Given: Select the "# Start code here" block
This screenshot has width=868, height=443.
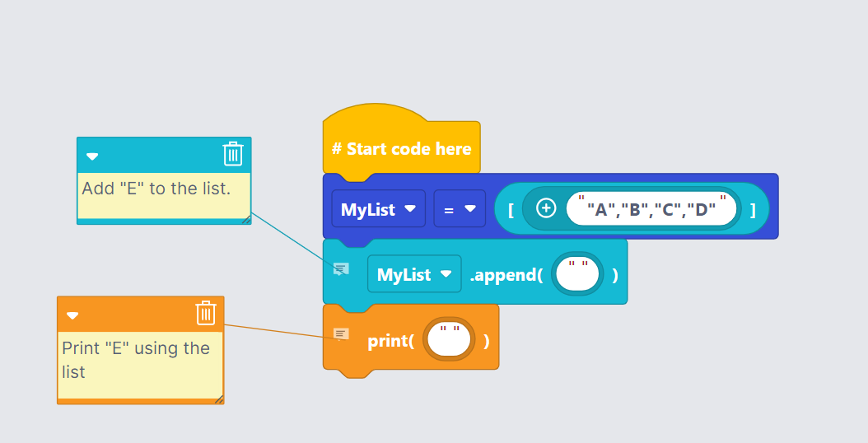Looking at the screenshot, I should pos(401,149).
